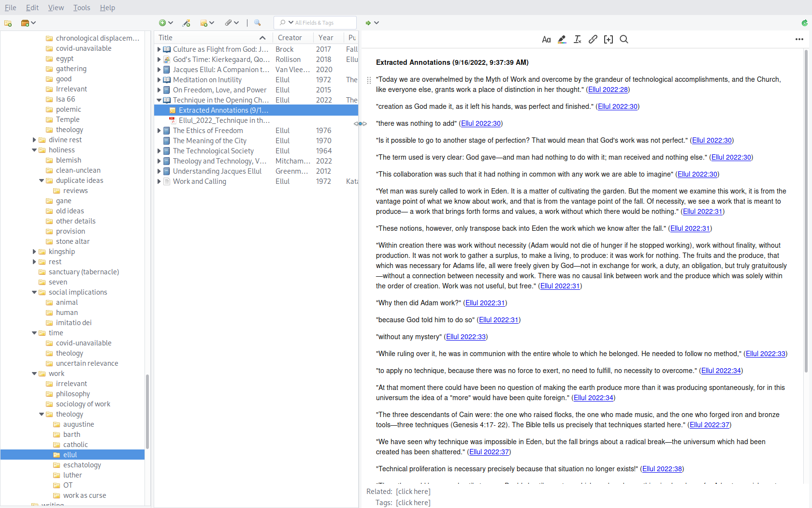Image resolution: width=812 pixels, height=508 pixels.
Task: Click the Insert Link chain icon
Action: point(593,40)
